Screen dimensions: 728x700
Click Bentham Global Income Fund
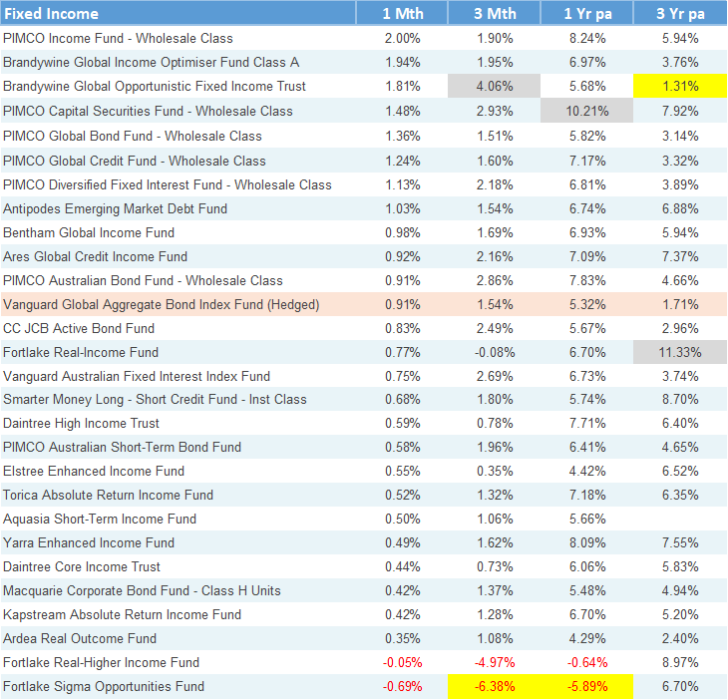pyautogui.click(x=89, y=232)
